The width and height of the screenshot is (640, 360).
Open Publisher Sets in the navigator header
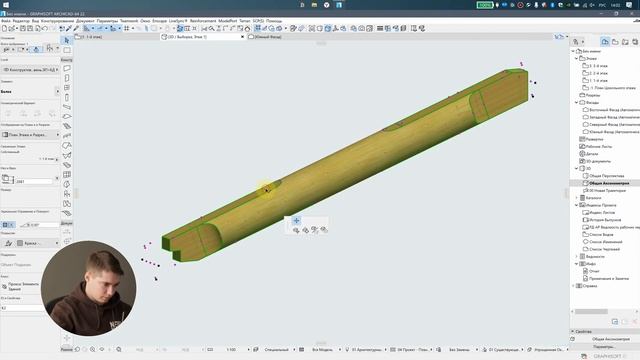click(635, 42)
